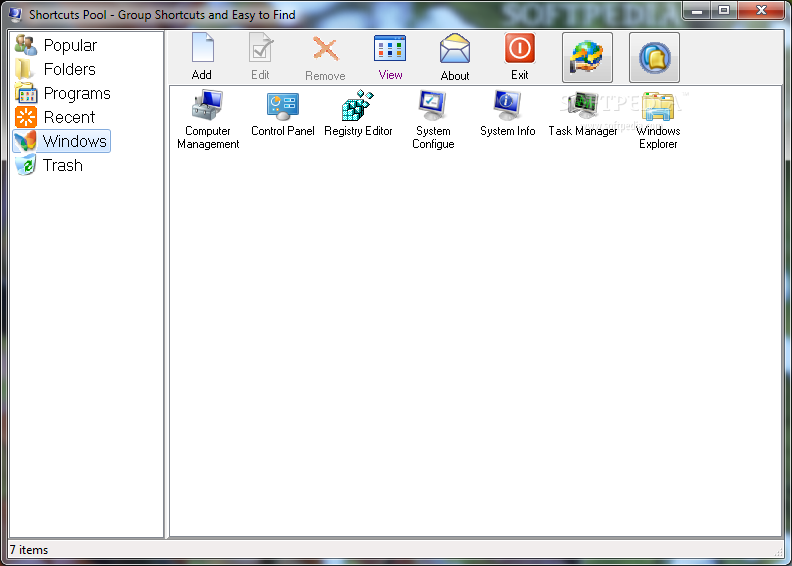
Task: Select the Windows group in sidebar
Action: coord(61,141)
